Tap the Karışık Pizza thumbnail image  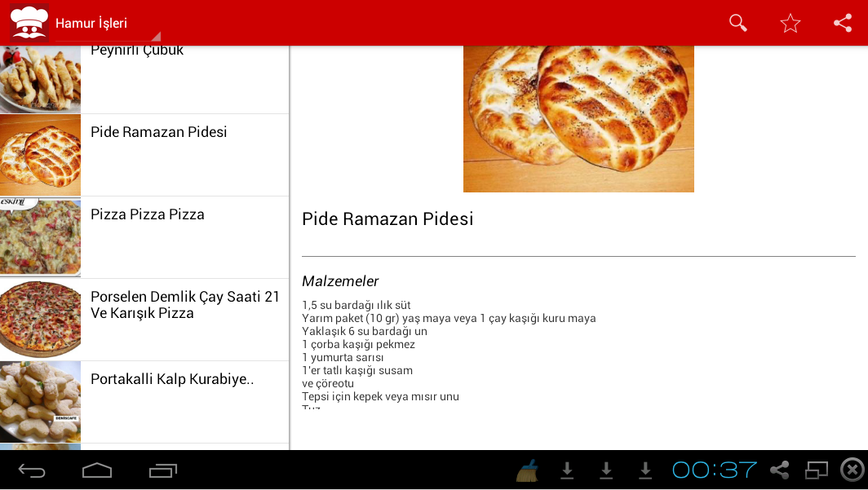41,320
